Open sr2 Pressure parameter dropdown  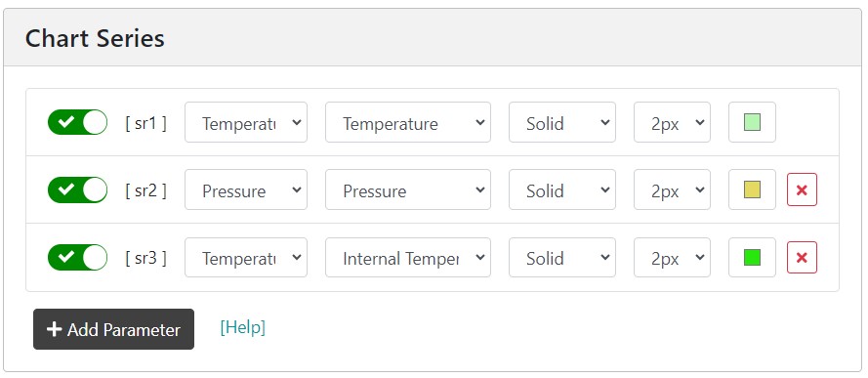click(x=408, y=189)
